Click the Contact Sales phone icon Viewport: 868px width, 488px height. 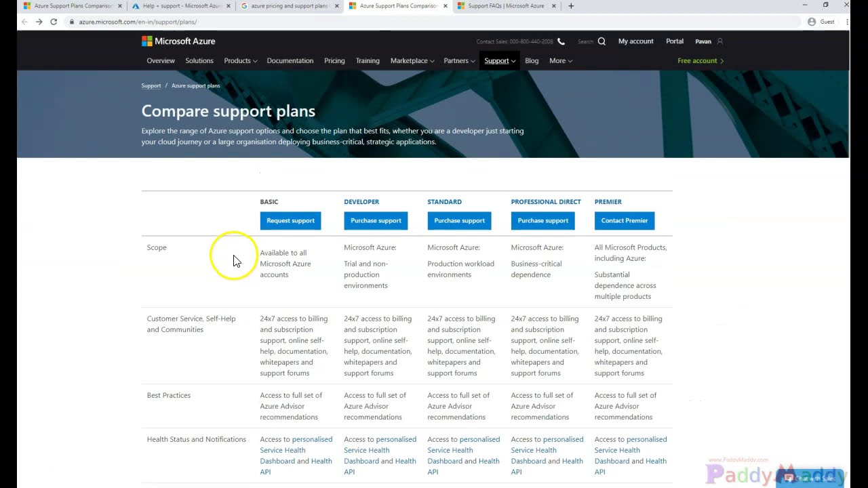pyautogui.click(x=561, y=41)
